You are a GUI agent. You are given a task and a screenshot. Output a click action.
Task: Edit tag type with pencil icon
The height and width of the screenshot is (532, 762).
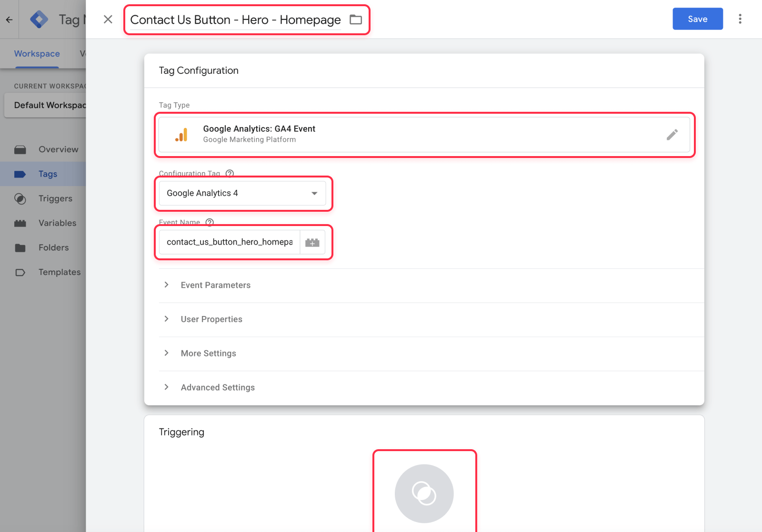[x=672, y=135]
